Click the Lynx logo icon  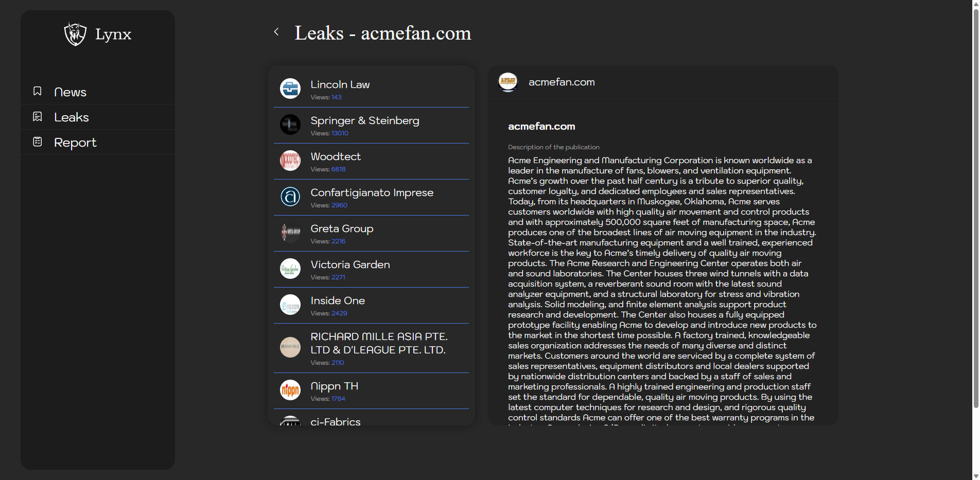(75, 34)
